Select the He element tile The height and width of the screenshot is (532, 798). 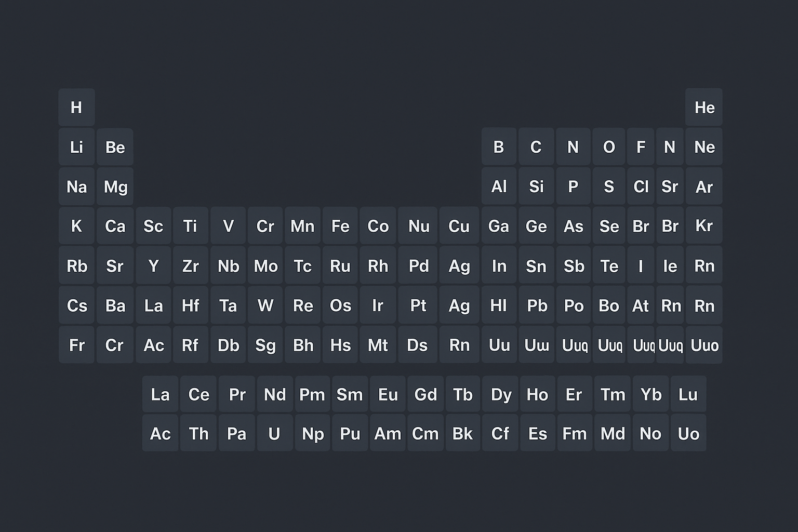click(x=704, y=108)
